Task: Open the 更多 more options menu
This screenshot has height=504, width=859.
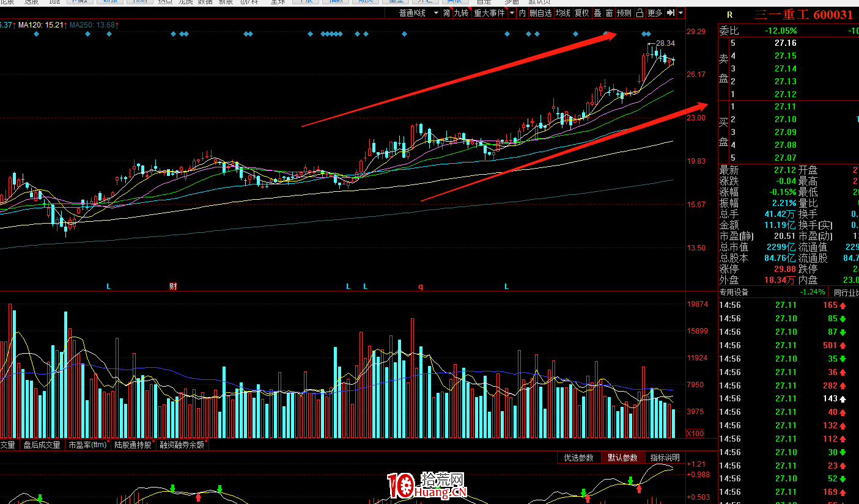Action: click(x=655, y=13)
